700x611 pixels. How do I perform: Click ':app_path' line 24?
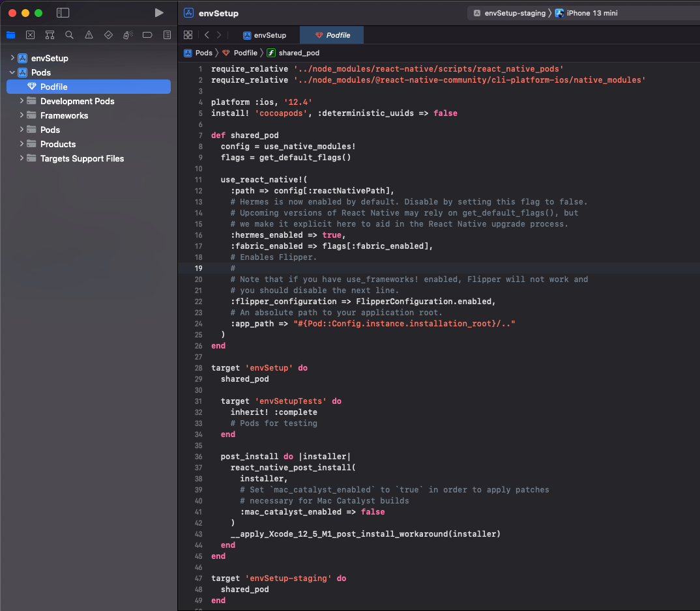pos(373,324)
